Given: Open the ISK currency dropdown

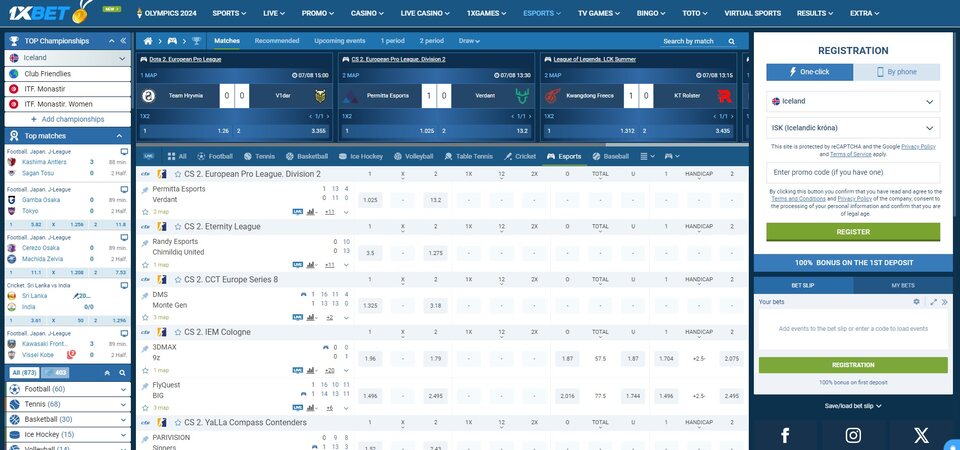Looking at the screenshot, I should click(x=853, y=128).
